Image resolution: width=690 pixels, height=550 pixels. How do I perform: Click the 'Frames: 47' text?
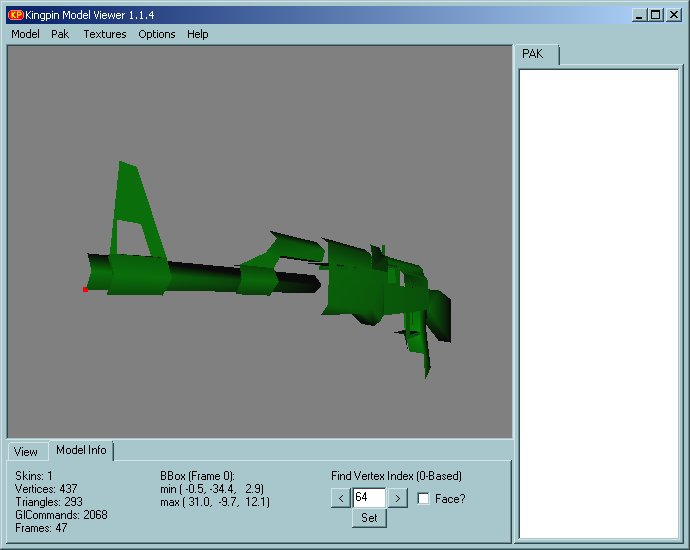tap(41, 528)
